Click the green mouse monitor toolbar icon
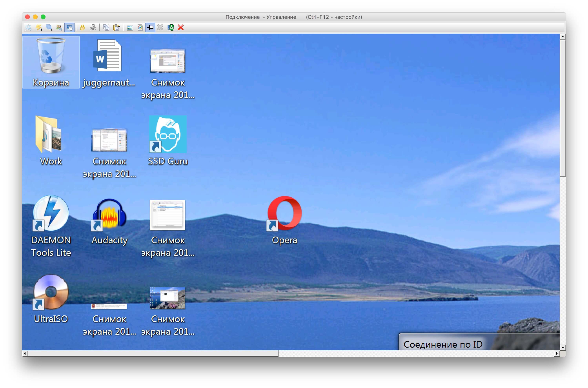 click(171, 27)
